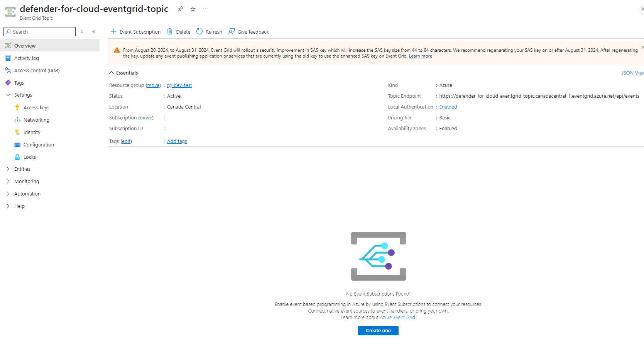The height and width of the screenshot is (345, 644).
Task: Collapse the Essentials section
Action: click(x=112, y=73)
